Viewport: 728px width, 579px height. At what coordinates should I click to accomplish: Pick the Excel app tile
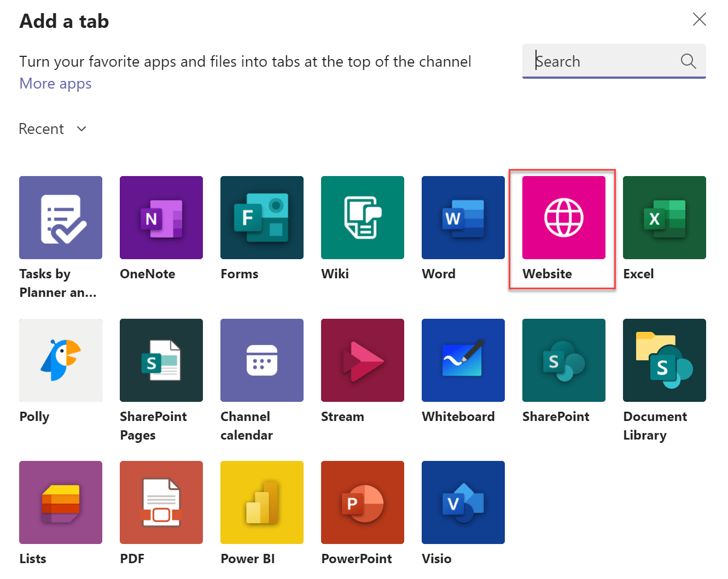tap(664, 217)
